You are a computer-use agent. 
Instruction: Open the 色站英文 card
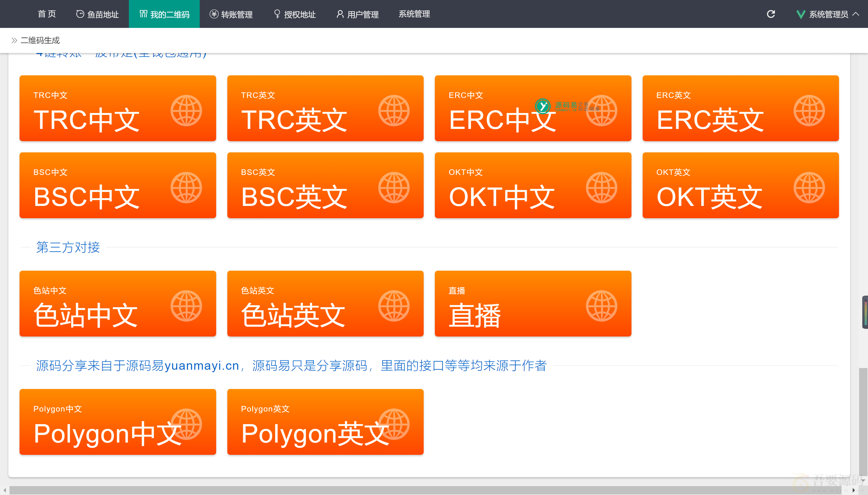tap(325, 304)
